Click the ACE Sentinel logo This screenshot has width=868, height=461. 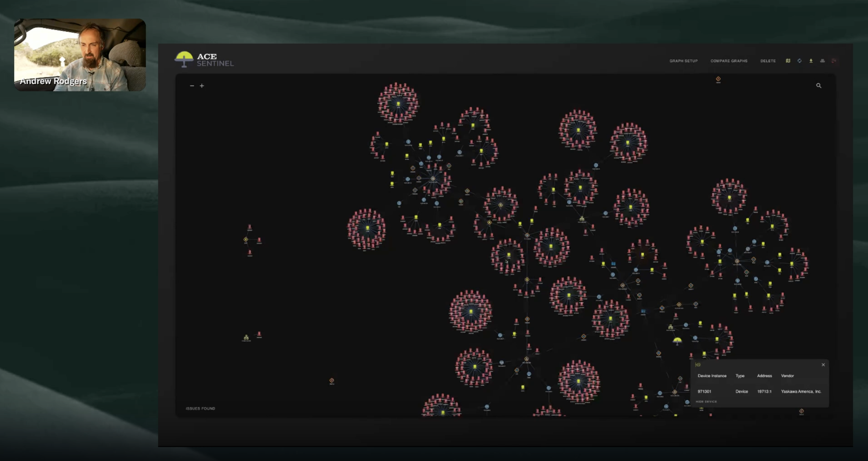click(x=204, y=59)
